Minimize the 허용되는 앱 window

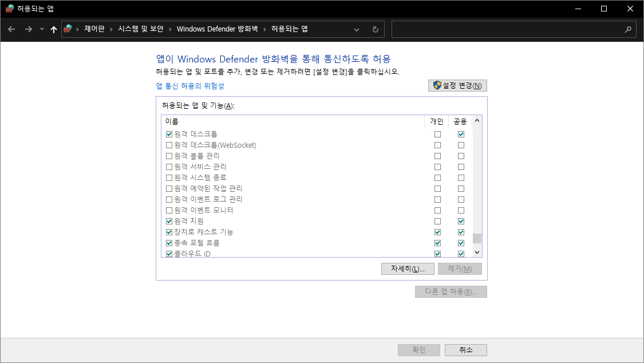pos(578,9)
